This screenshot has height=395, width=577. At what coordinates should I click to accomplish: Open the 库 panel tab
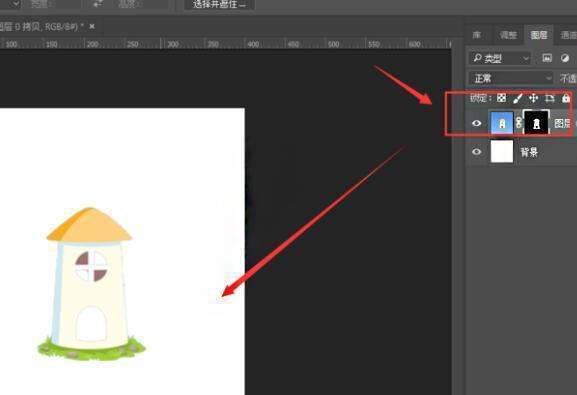pos(477,35)
